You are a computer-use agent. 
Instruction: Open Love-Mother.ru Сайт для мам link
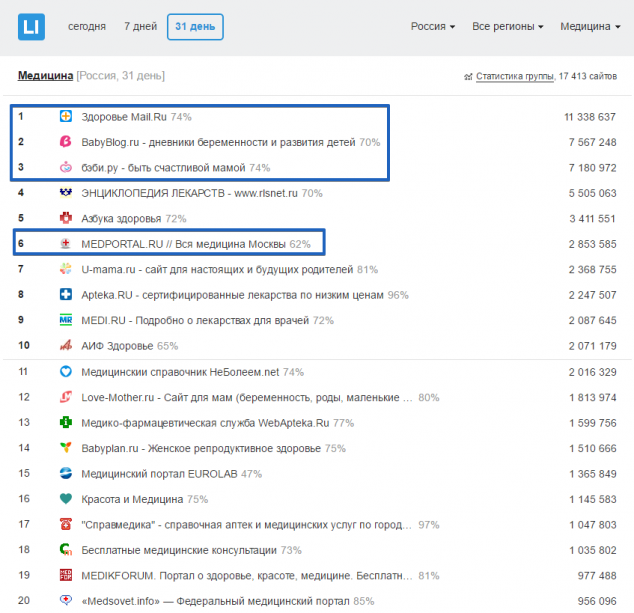point(247,397)
